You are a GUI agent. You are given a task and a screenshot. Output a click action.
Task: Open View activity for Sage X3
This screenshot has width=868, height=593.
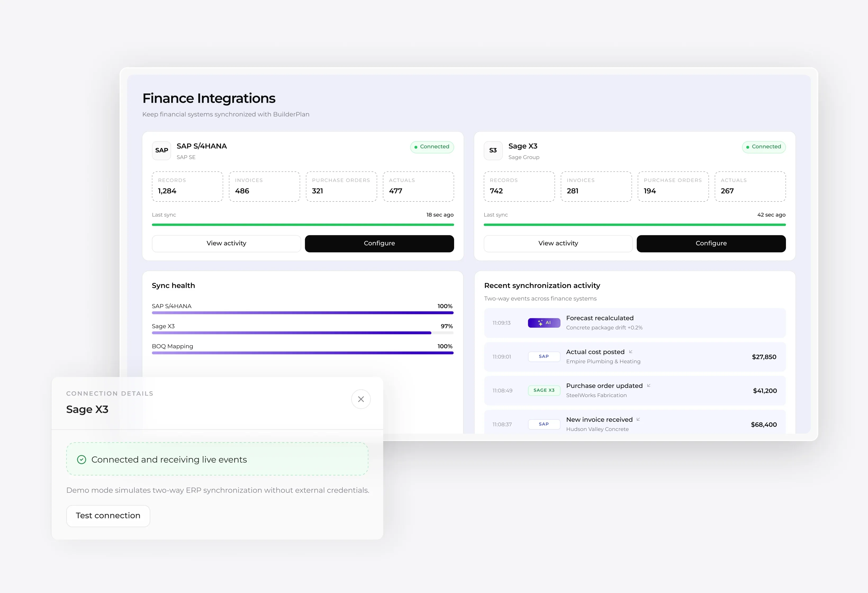558,244
